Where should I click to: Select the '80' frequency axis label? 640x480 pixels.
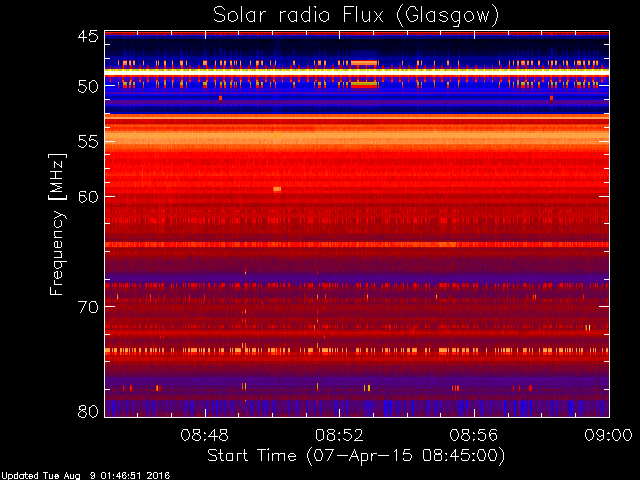[x=88, y=411]
